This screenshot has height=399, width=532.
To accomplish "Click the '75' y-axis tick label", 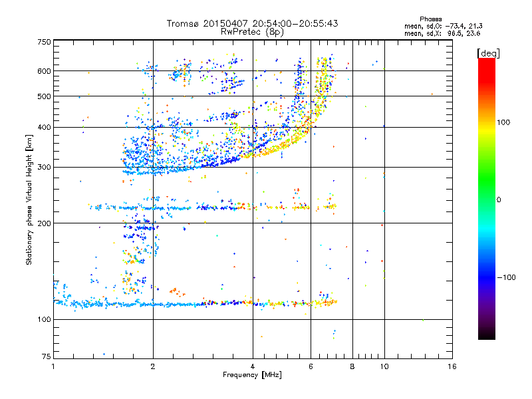I will pyautogui.click(x=47, y=356).
